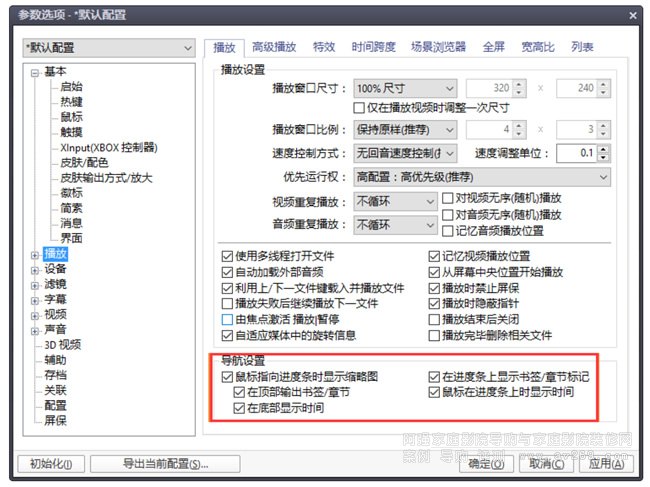Click the 确定(O) button
650x487 pixels.
coord(486,464)
